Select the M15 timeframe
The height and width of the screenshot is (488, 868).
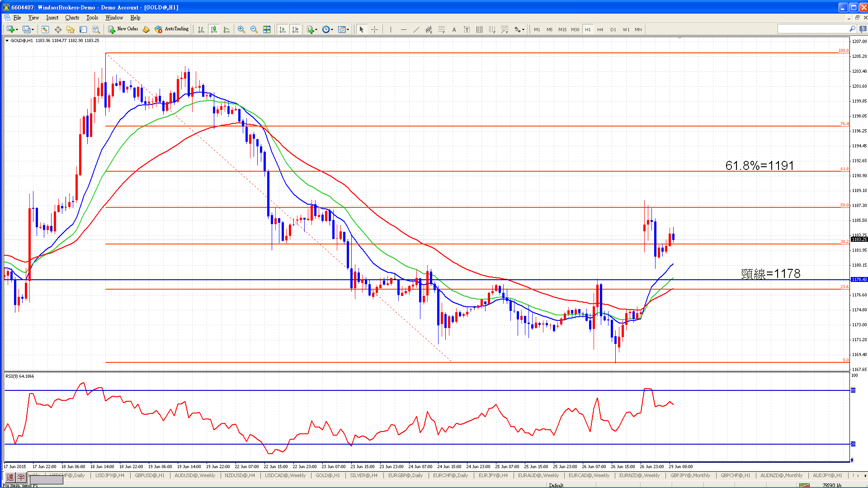(562, 29)
